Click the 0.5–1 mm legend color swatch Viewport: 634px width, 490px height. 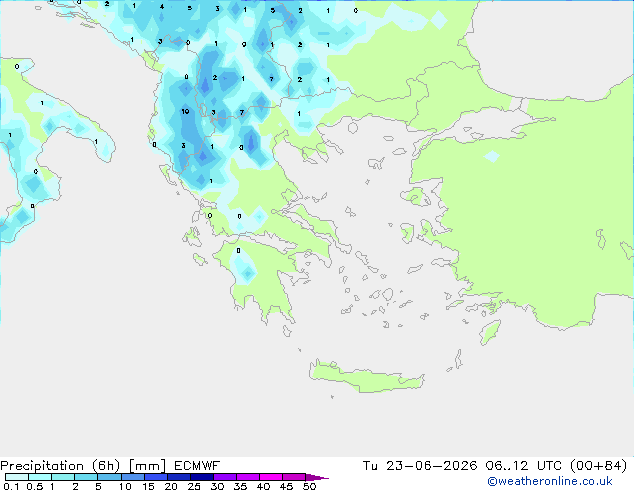tap(40, 477)
